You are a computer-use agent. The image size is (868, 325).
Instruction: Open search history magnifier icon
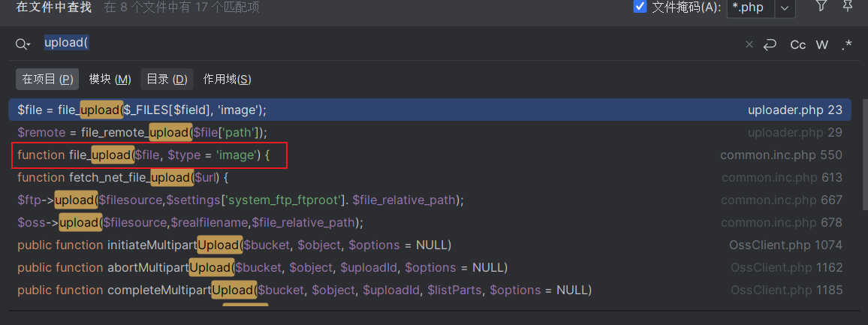tap(23, 45)
